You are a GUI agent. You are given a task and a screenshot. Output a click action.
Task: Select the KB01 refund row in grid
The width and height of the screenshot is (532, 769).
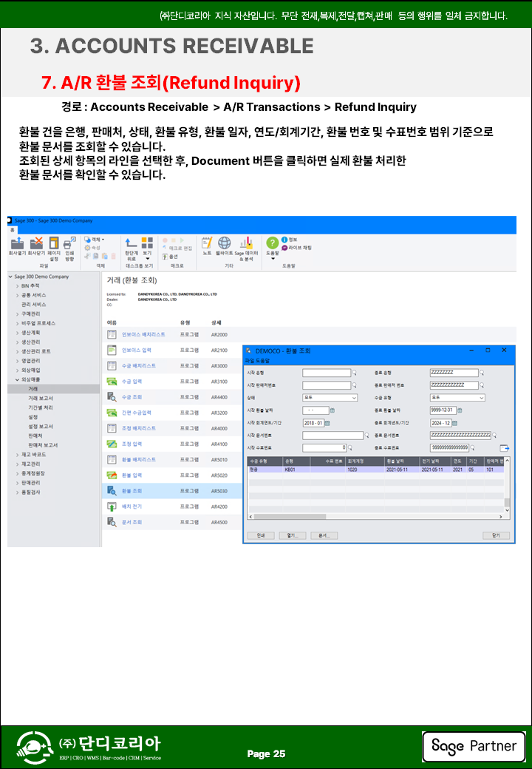pos(376,470)
